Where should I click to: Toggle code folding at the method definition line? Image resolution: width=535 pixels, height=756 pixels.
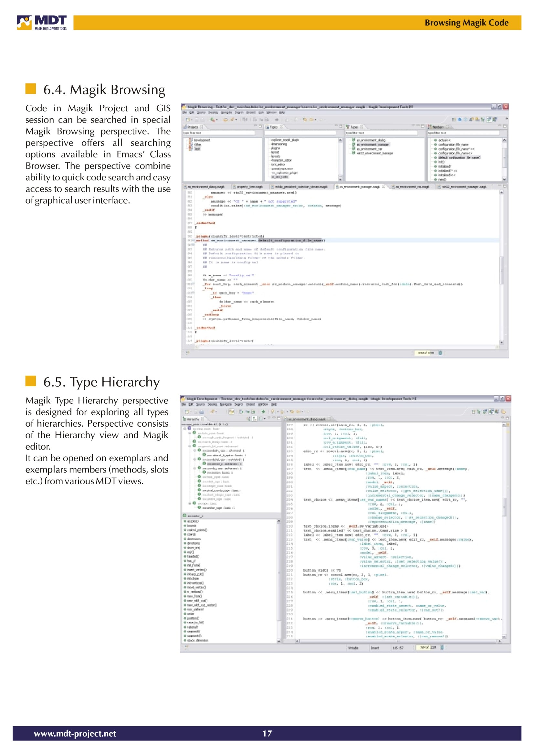click(x=194, y=240)
